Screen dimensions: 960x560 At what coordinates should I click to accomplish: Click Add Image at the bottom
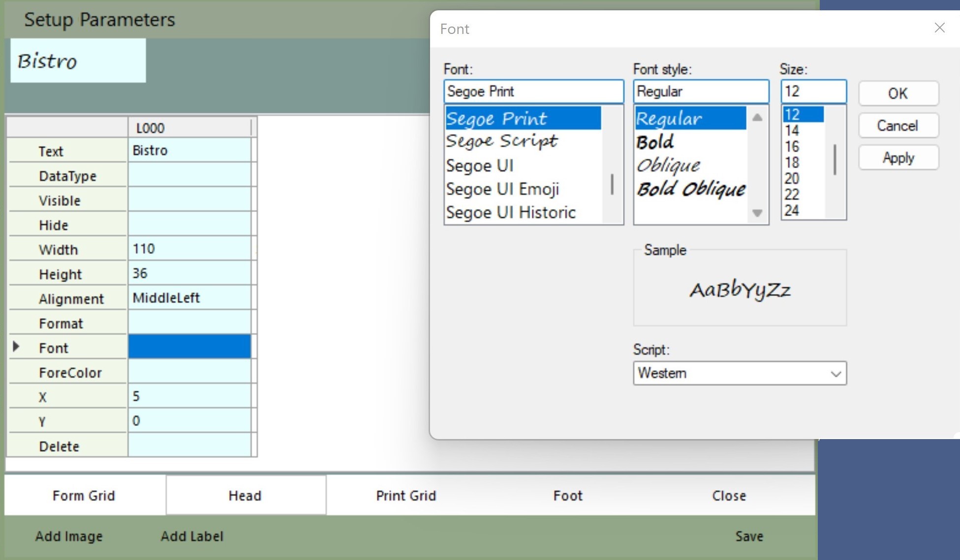(x=69, y=536)
